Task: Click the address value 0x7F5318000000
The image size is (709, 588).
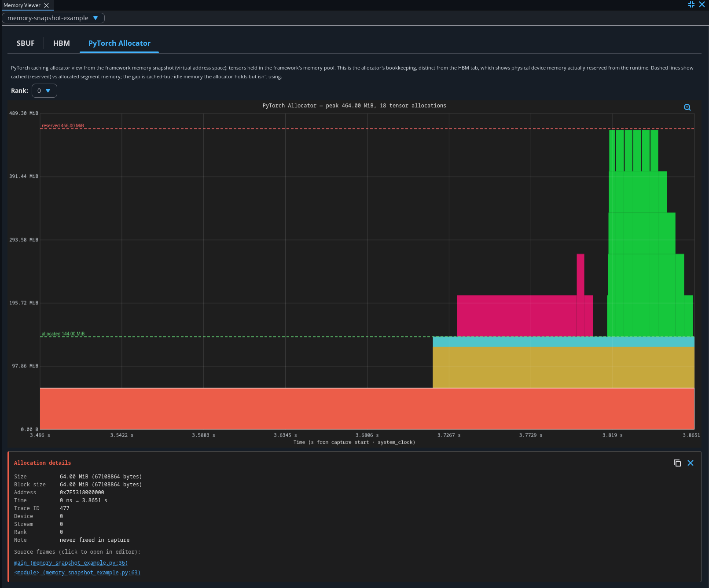Action: pos(82,492)
